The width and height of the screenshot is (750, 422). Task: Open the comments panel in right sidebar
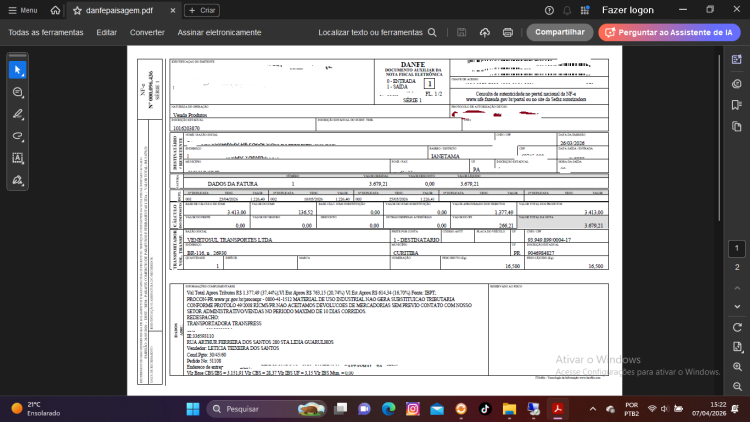737,84
